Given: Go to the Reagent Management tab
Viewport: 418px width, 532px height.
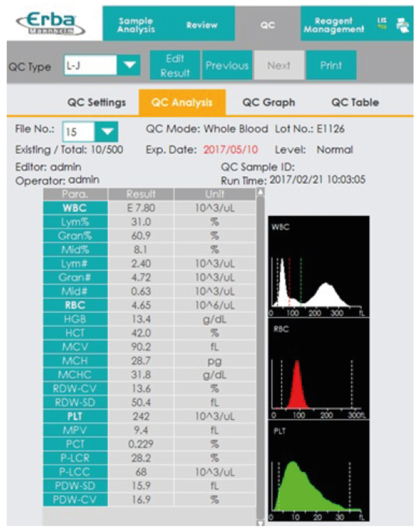Looking at the screenshot, I should pyautogui.click(x=334, y=25).
